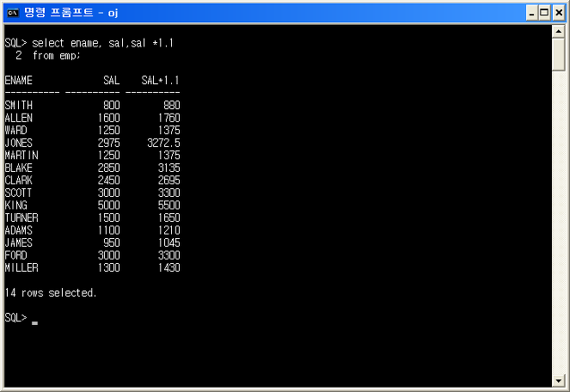This screenshot has height=392, width=570.
Task: Click the window title bar text
Action: 70,13
